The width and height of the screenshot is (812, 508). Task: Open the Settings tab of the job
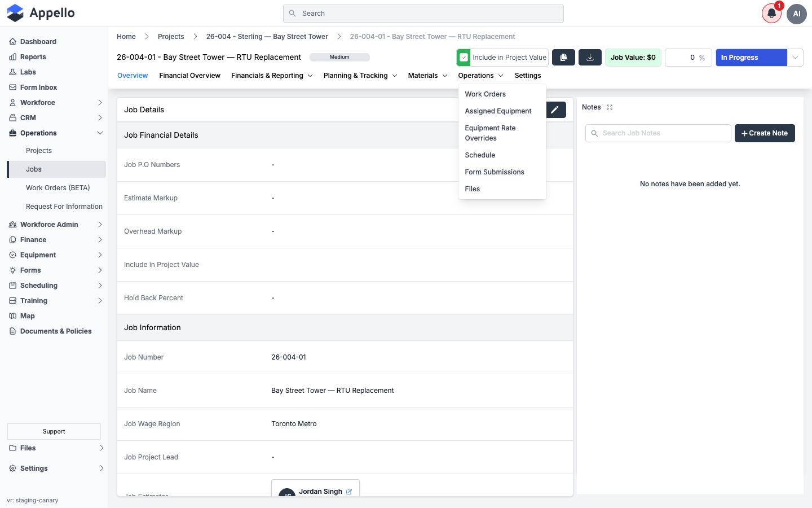point(528,76)
